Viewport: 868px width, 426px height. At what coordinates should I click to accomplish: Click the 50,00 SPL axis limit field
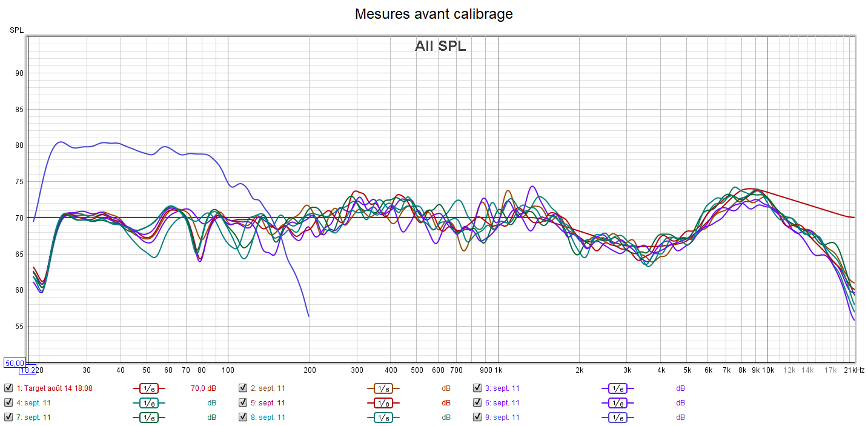click(x=15, y=363)
